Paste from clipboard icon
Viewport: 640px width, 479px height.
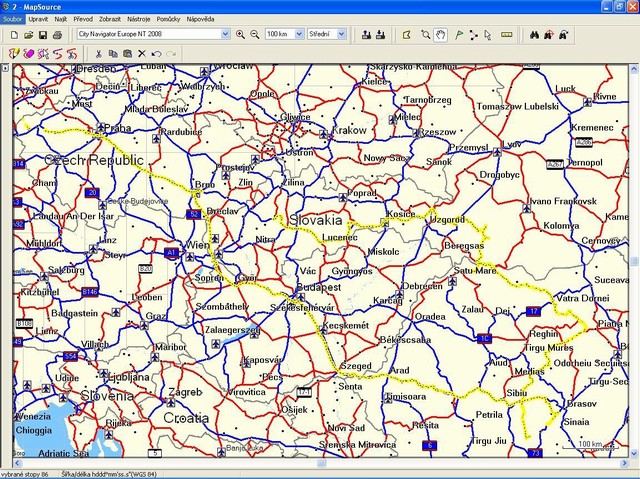point(127,53)
